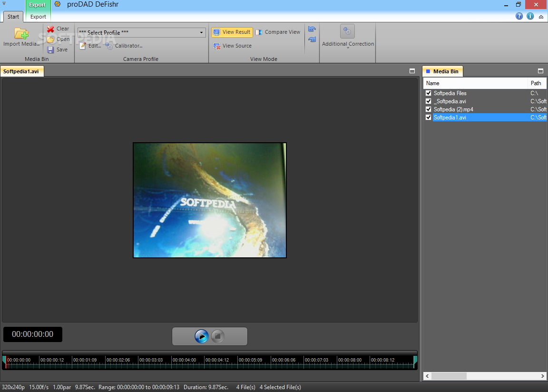
Task: Play the video preview
Action: 201,336
